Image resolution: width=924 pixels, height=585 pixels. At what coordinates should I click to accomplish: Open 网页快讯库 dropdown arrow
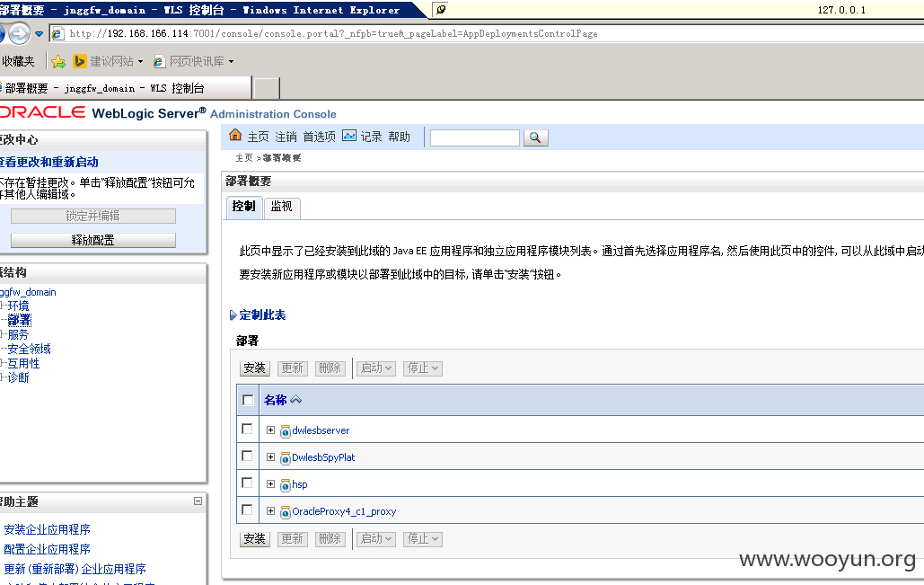pos(231,61)
